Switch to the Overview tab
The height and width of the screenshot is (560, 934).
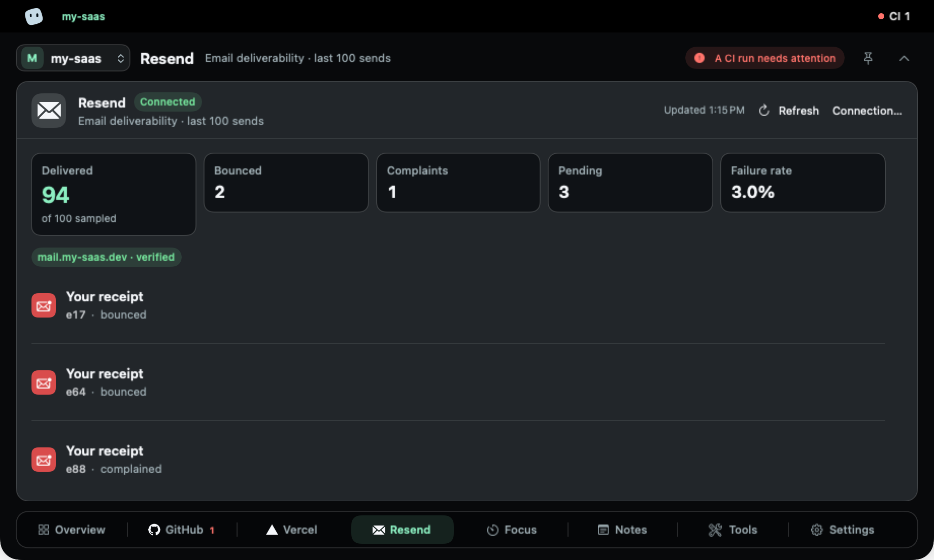[x=72, y=530]
